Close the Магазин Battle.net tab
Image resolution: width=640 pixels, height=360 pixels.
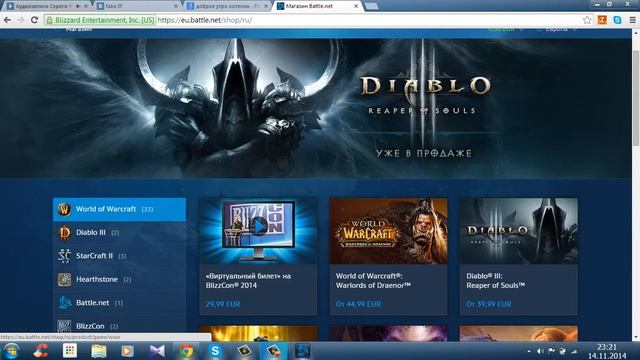coord(356,6)
